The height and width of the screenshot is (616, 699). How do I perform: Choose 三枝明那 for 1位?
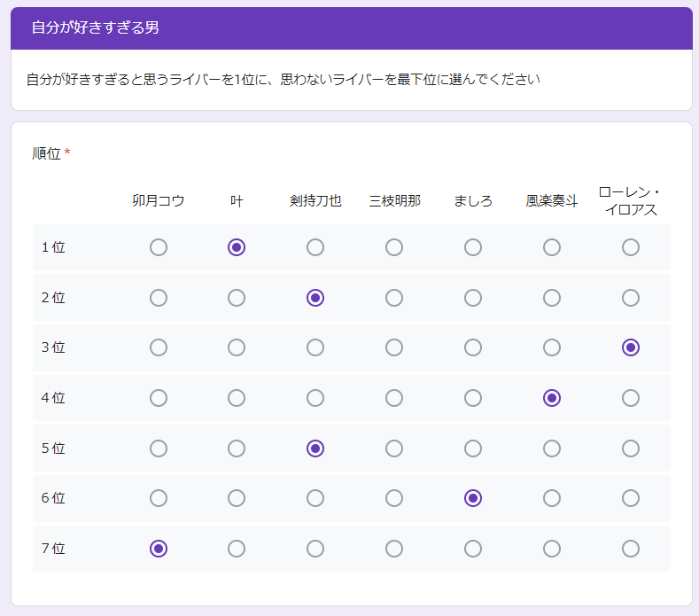394,247
